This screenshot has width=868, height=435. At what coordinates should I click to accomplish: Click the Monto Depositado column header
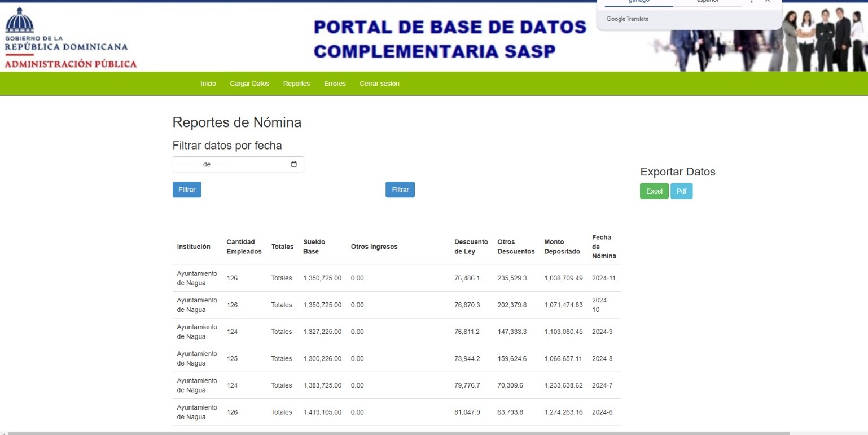tap(562, 247)
